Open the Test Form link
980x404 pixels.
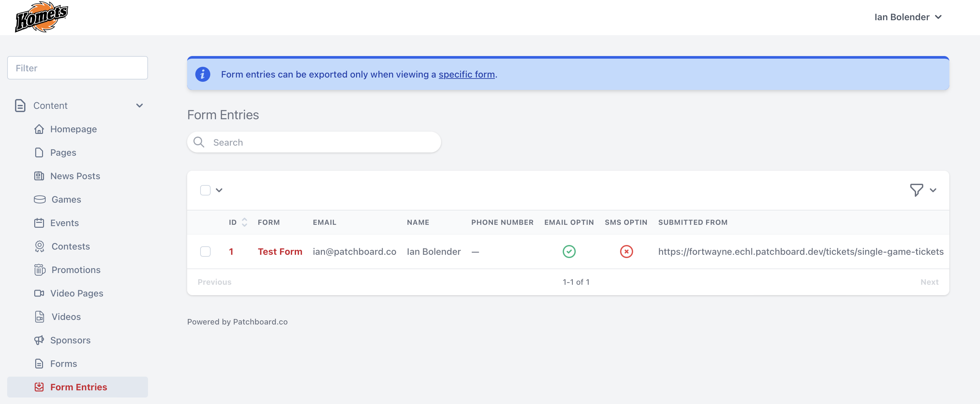[280, 252]
